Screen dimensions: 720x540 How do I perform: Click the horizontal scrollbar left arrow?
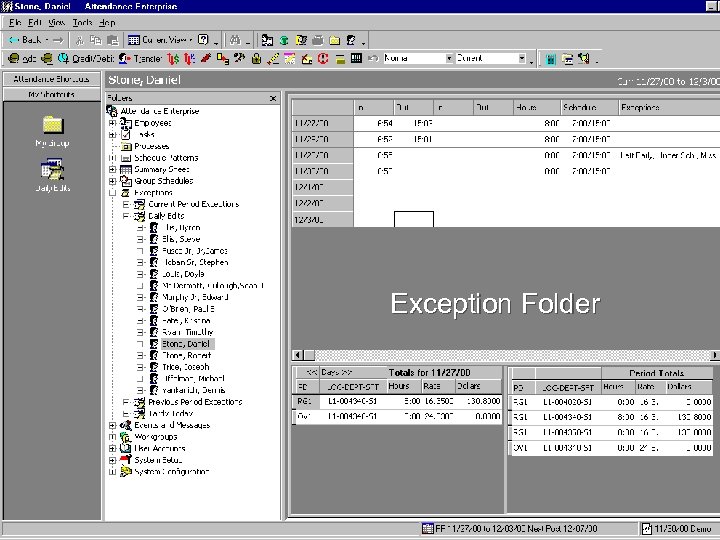[x=298, y=355]
